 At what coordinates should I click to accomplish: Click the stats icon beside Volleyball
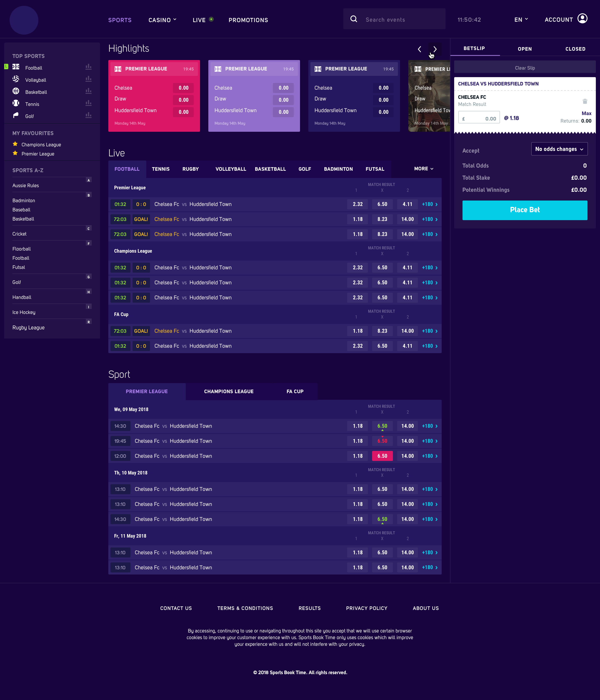tap(89, 79)
